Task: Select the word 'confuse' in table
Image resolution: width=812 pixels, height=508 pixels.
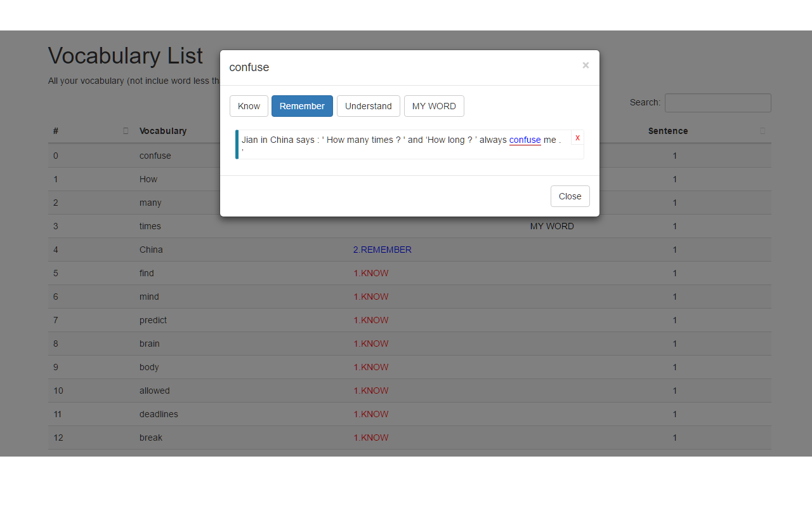Action: coord(155,156)
